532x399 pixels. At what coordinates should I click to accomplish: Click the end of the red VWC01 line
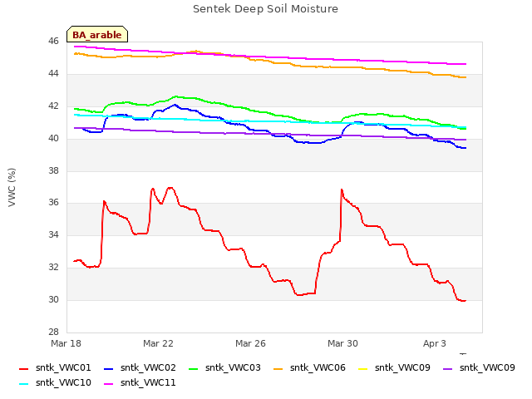465,301
